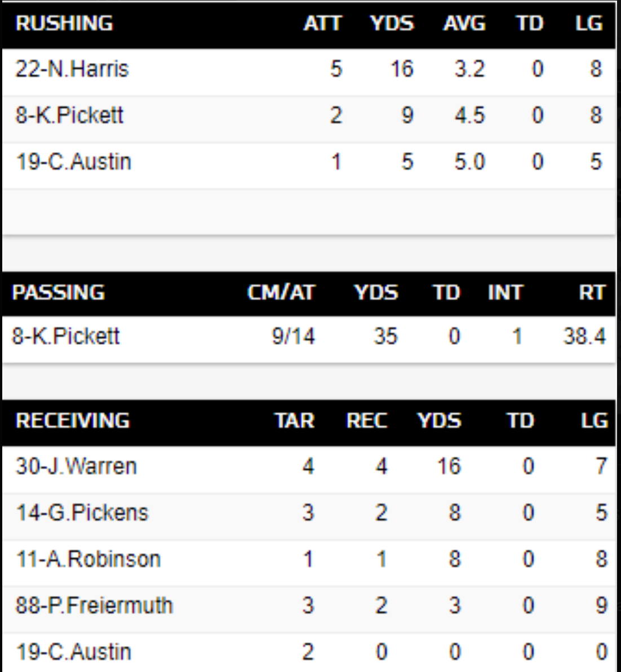This screenshot has height=672, width=621.
Task: Open the 88-P.Freiermuth player name
Action: 94,606
